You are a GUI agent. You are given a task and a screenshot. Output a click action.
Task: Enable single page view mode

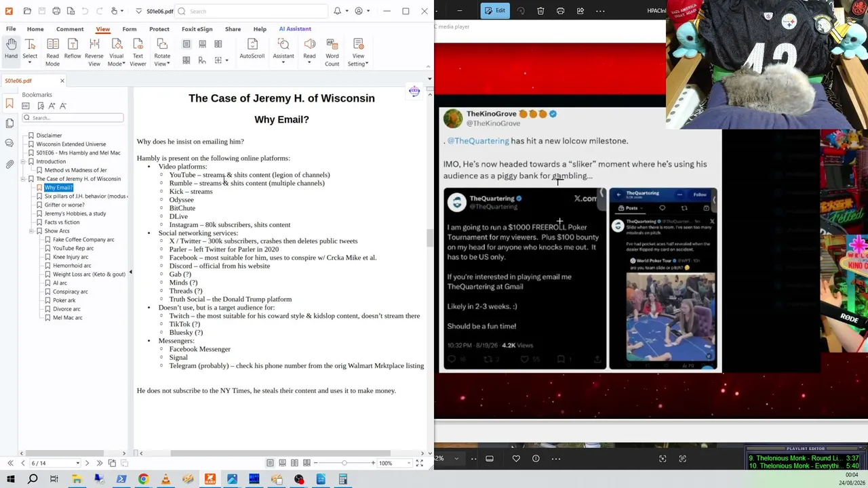(x=270, y=463)
